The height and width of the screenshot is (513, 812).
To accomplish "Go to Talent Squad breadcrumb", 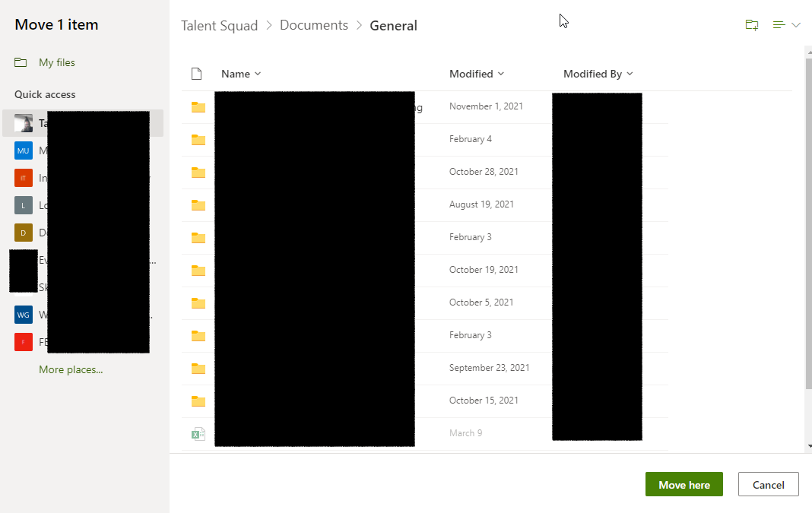I will [x=219, y=25].
